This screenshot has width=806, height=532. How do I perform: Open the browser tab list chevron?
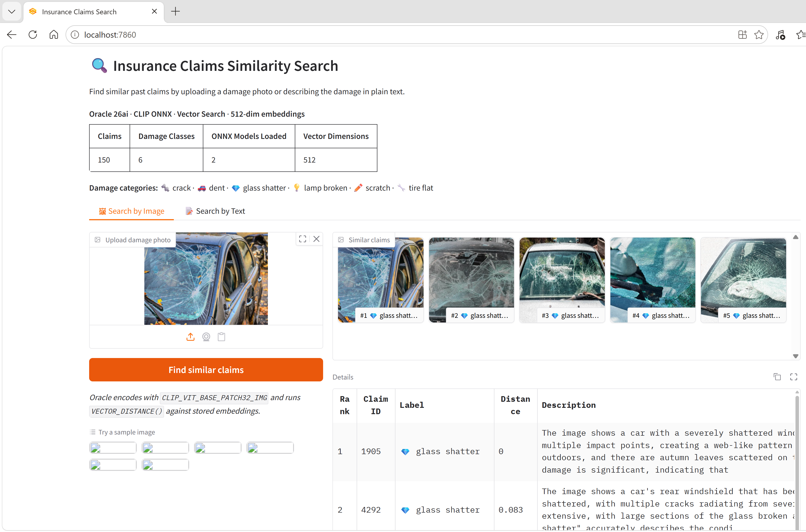tap(12, 11)
